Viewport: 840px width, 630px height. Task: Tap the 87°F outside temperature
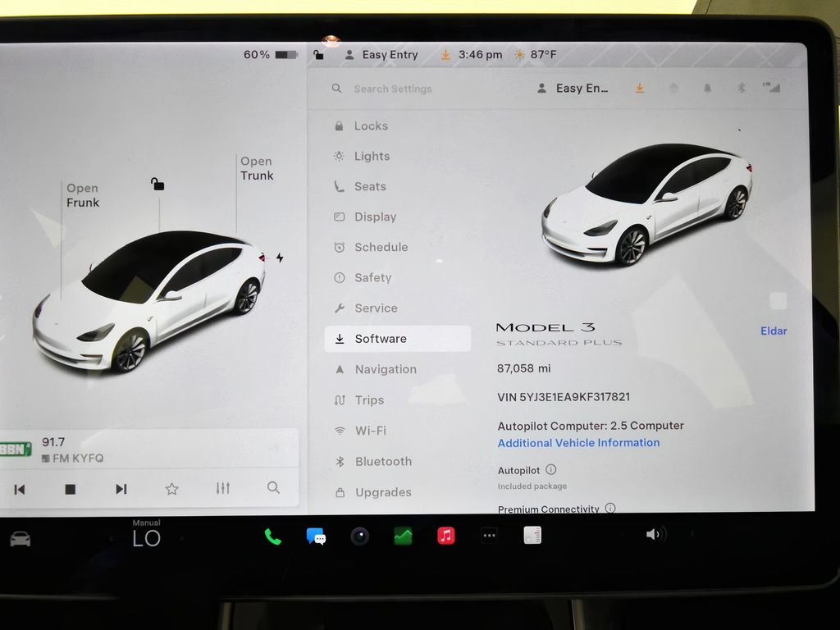click(536, 55)
